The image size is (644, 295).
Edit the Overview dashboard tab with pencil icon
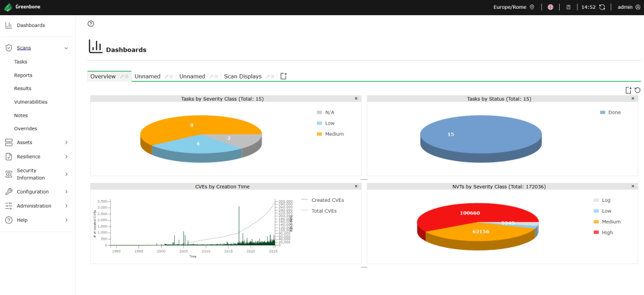(121, 77)
